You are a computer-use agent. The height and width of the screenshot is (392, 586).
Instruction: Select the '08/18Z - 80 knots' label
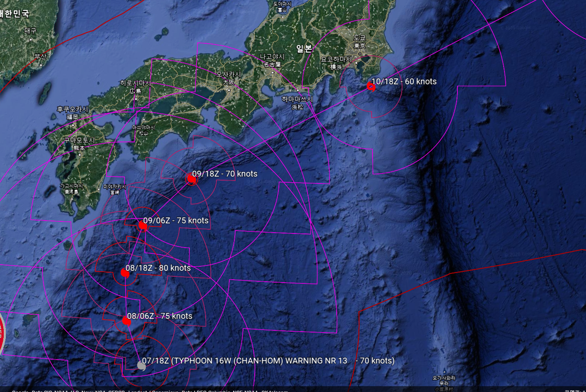tap(158, 268)
